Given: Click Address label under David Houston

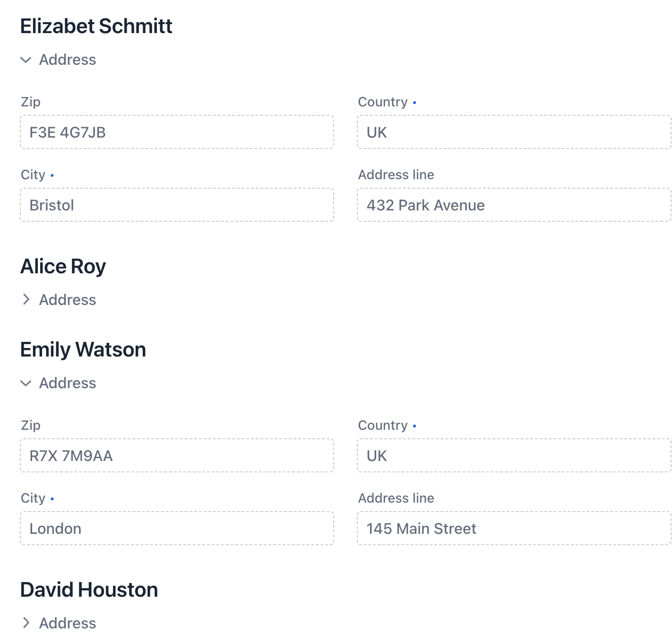Looking at the screenshot, I should pos(68,623).
